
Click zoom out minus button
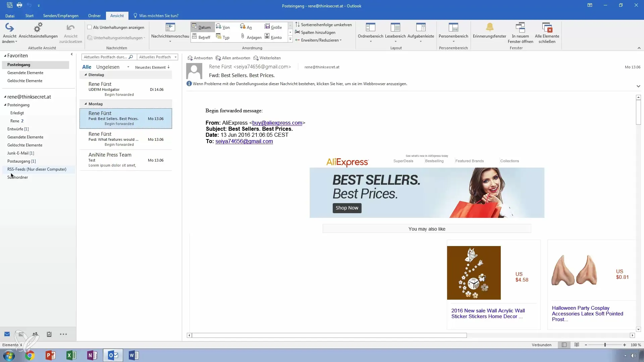point(586,345)
